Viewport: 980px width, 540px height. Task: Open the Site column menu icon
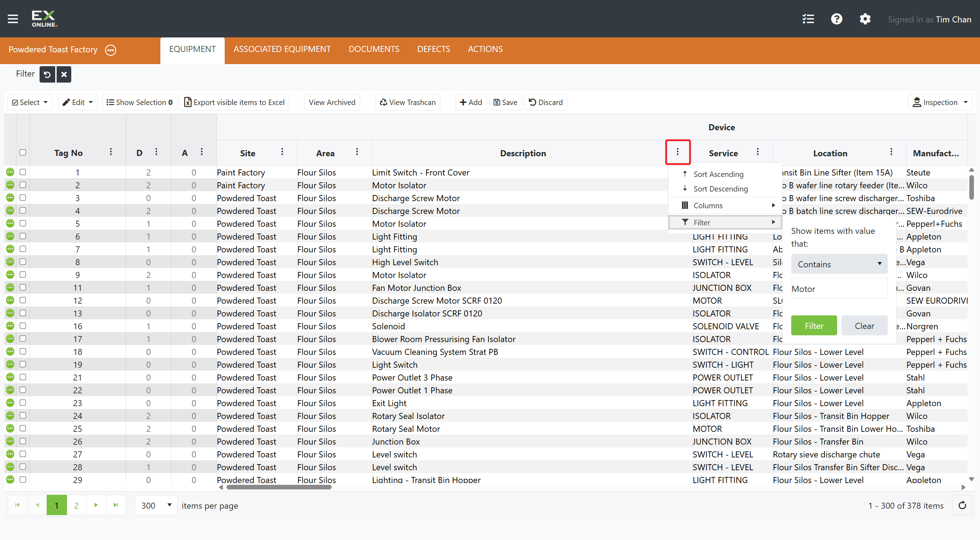282,152
